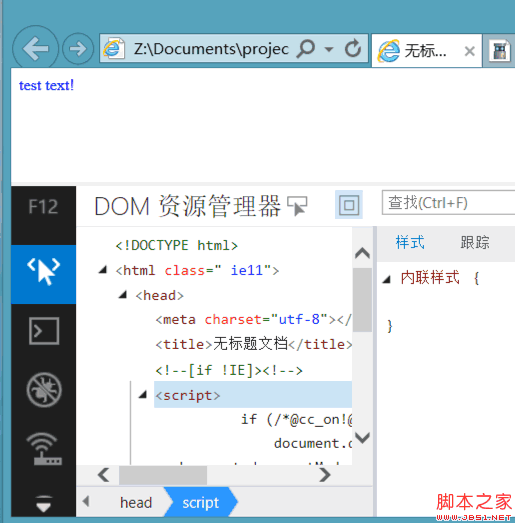Collapse the html node in the DOM tree
The height and width of the screenshot is (523, 515).
(x=103, y=270)
